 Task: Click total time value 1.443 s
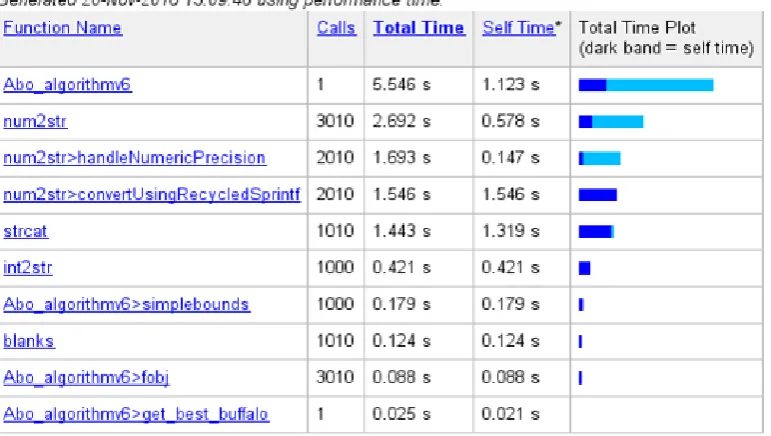[x=401, y=231]
